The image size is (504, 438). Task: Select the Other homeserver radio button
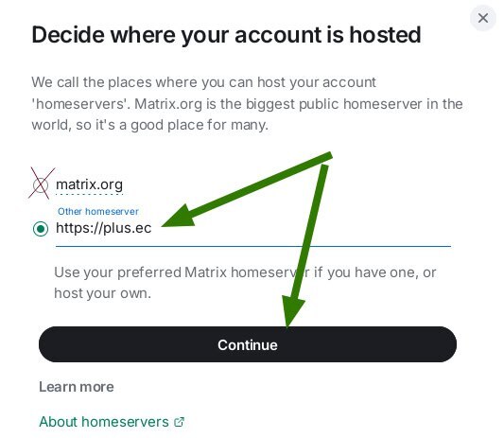coord(41,229)
